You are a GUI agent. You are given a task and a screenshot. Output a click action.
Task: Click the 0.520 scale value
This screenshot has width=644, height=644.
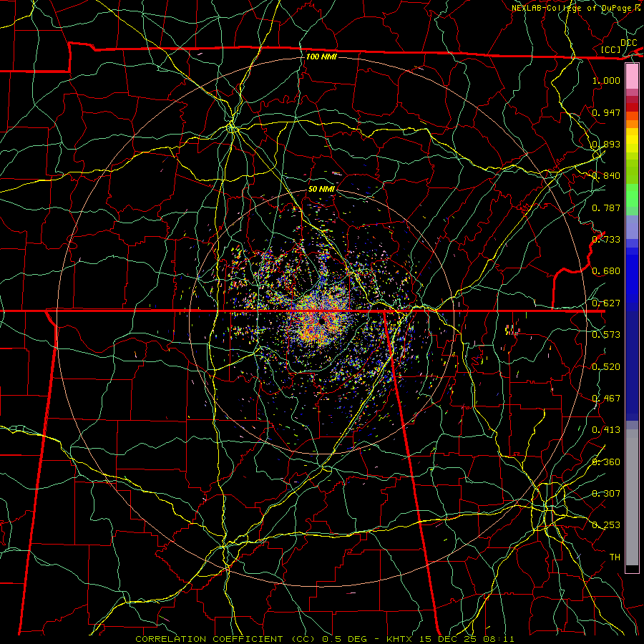606,367
